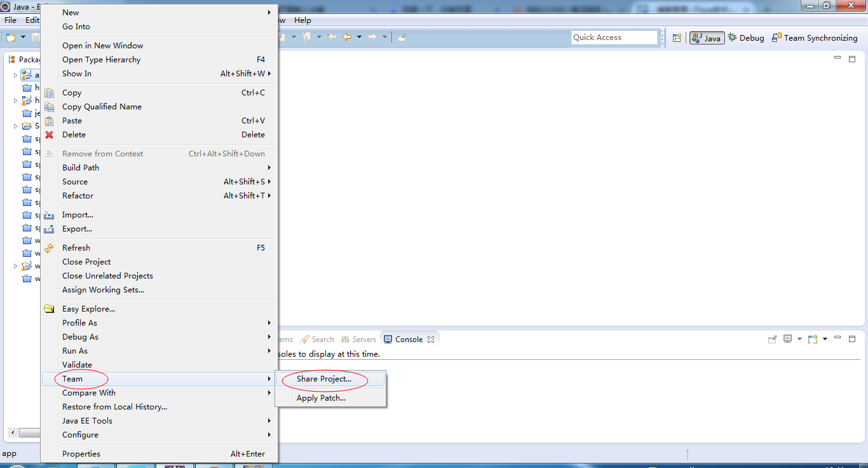Close the Console tab with its X

point(431,340)
